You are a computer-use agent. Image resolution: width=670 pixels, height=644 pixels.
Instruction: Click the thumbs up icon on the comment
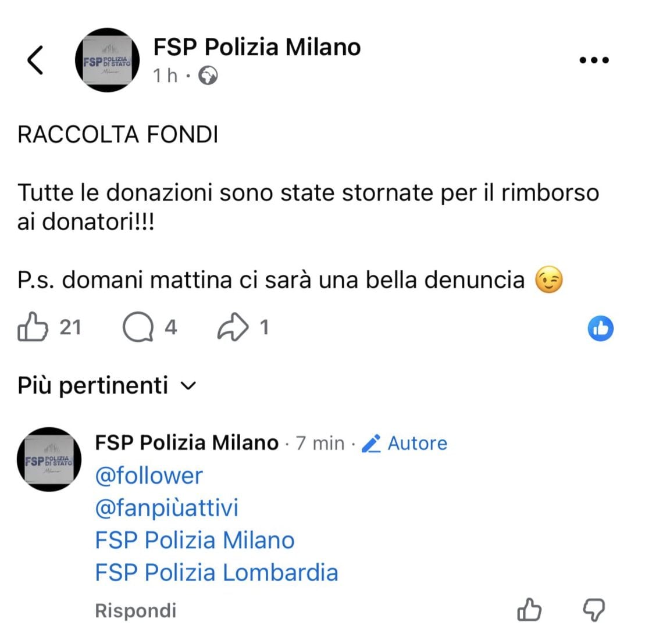click(529, 611)
